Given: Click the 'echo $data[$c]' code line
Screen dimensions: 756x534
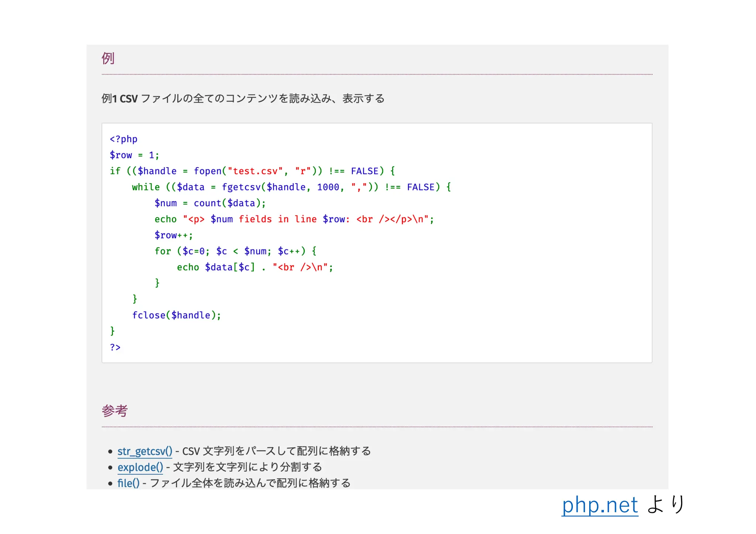Looking at the screenshot, I should pos(255,267).
